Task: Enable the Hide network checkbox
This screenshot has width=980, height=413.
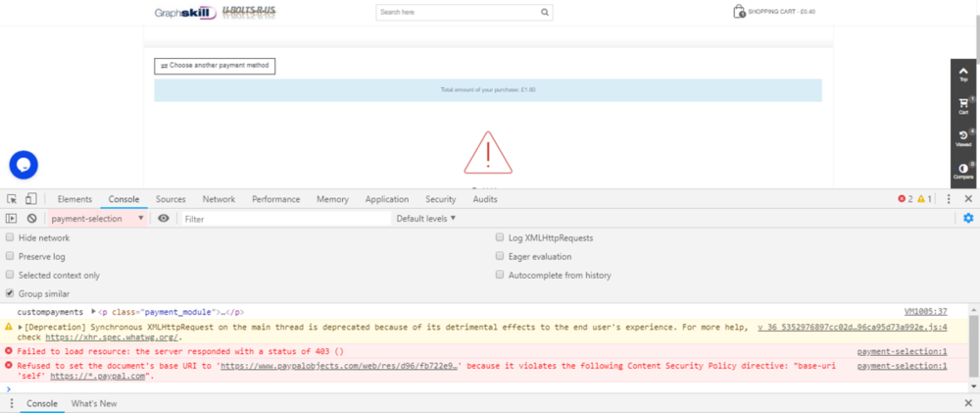Action: pos(10,237)
